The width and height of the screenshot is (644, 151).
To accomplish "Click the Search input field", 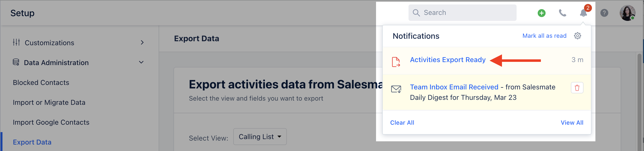I will click(462, 13).
